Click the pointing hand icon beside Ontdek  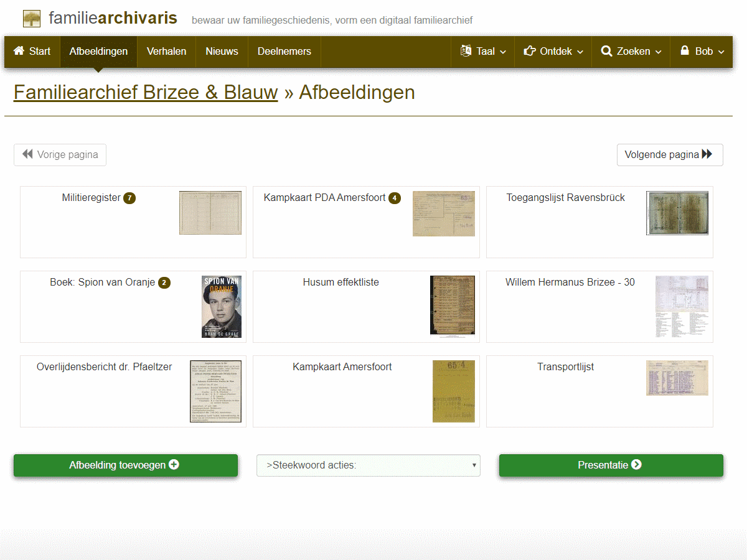point(530,51)
